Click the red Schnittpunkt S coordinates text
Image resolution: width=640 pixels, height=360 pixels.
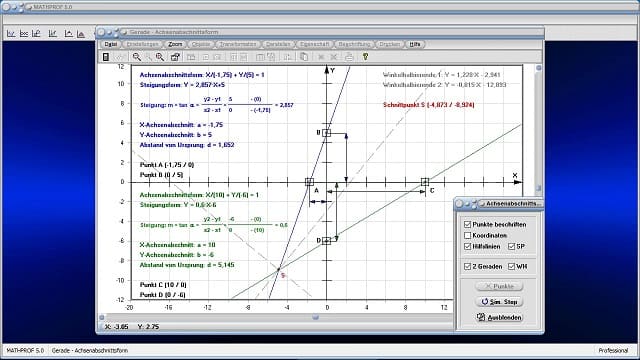coord(429,105)
